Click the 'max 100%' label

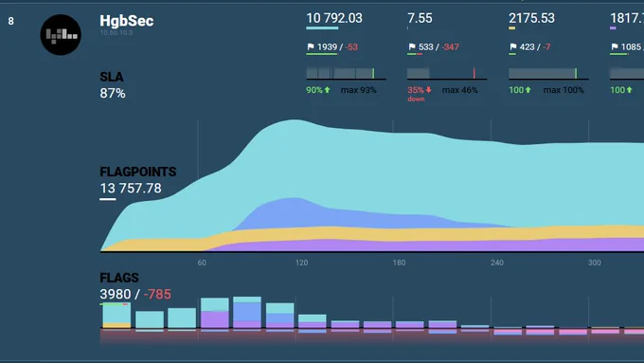[563, 90]
